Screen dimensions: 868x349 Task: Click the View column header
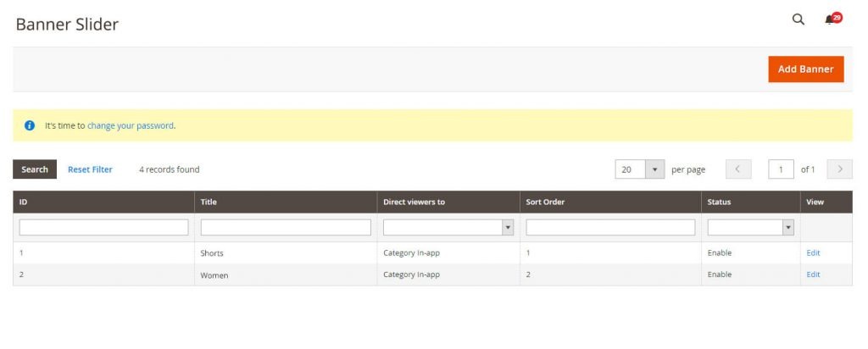click(x=826, y=202)
